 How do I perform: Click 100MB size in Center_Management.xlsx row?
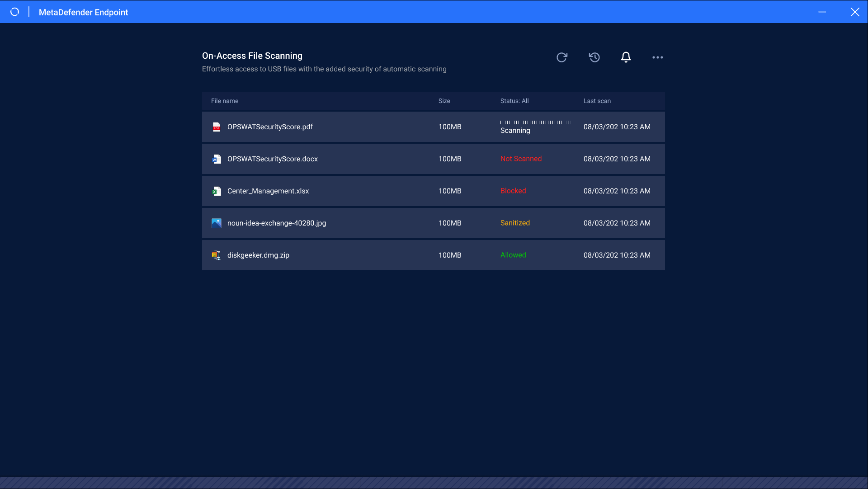pos(450,191)
